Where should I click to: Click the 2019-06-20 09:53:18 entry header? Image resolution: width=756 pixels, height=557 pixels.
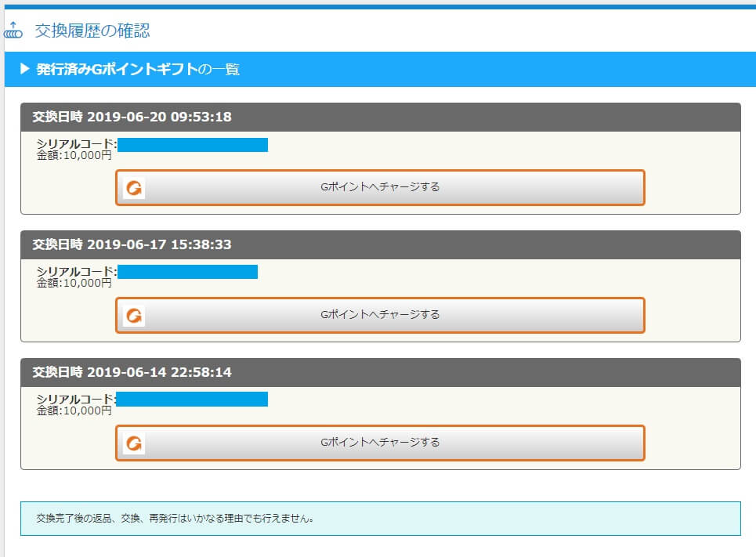pyautogui.click(x=132, y=117)
